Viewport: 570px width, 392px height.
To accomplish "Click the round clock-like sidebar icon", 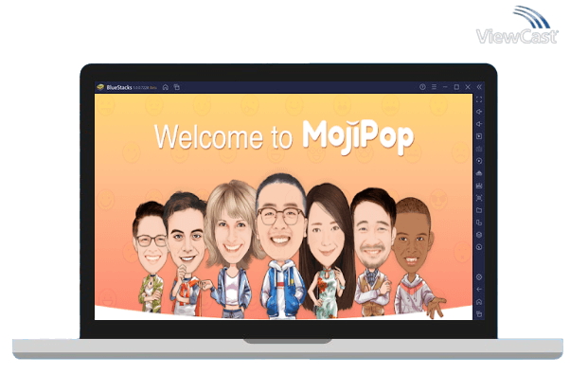I will 479,247.
